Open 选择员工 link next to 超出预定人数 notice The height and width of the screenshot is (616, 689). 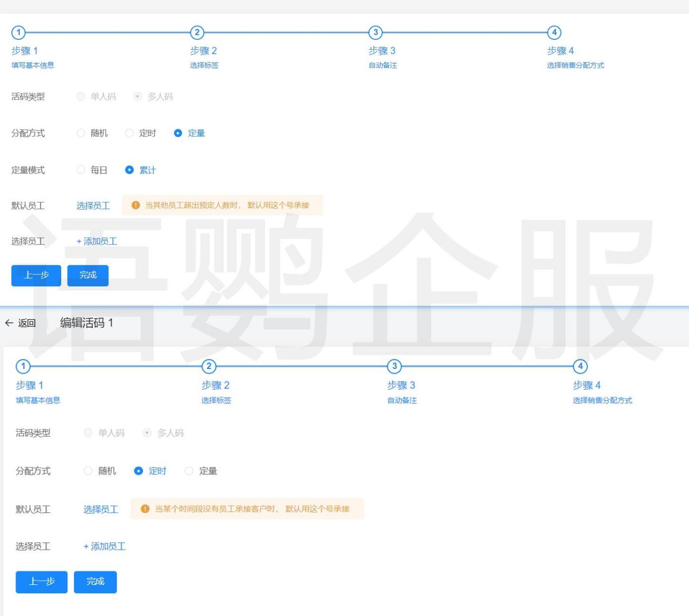coord(93,206)
